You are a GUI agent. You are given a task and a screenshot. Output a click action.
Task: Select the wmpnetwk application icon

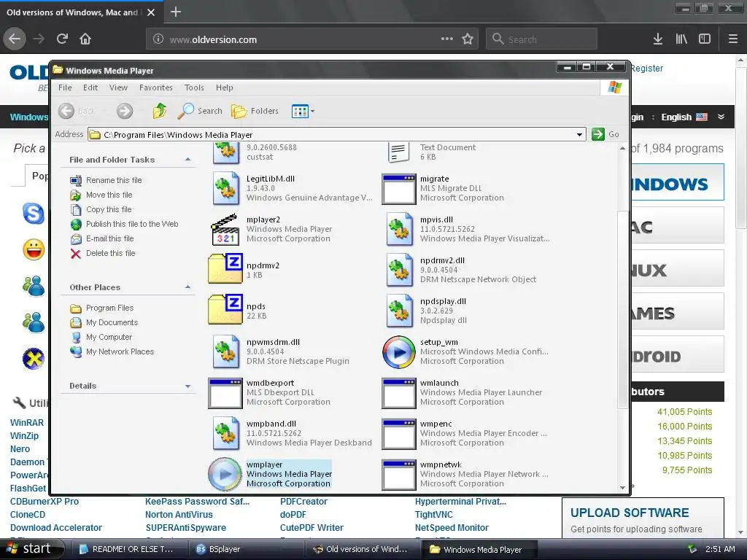(x=399, y=475)
